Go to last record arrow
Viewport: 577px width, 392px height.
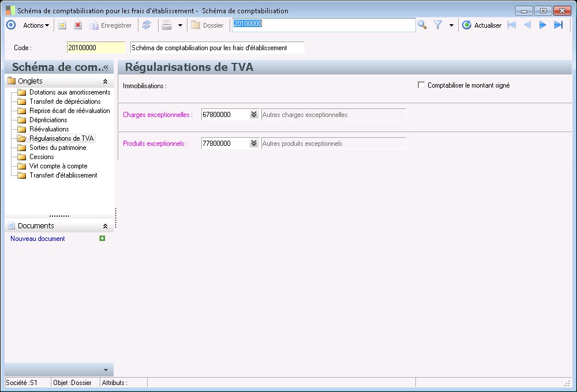[x=559, y=25]
